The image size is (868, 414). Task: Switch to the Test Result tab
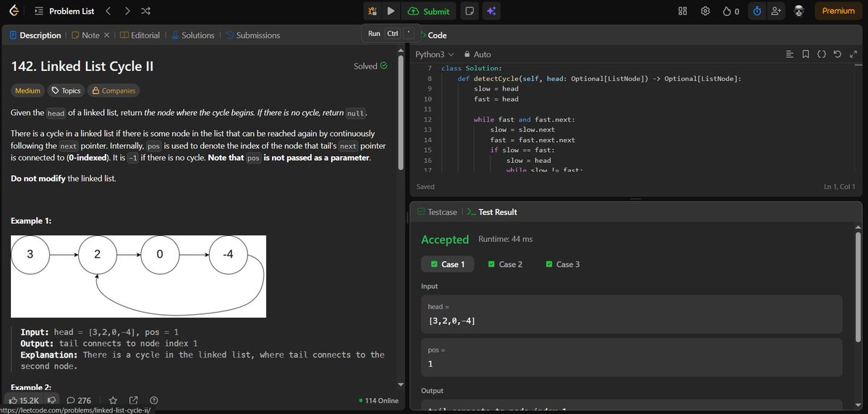pyautogui.click(x=492, y=212)
